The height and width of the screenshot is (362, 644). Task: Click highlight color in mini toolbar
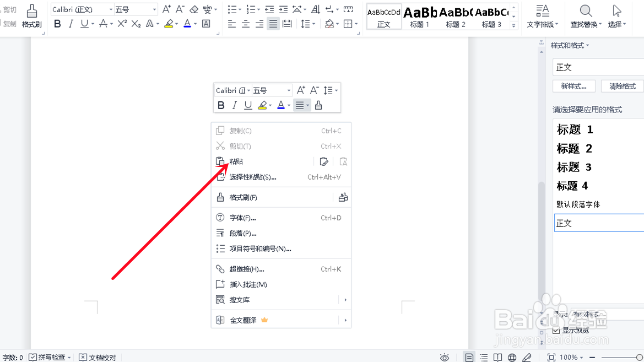(x=262, y=106)
